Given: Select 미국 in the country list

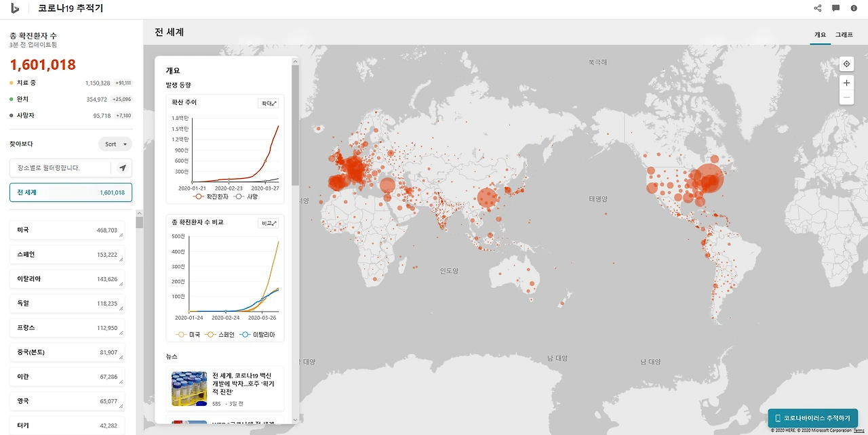Looking at the screenshot, I should click(67, 230).
